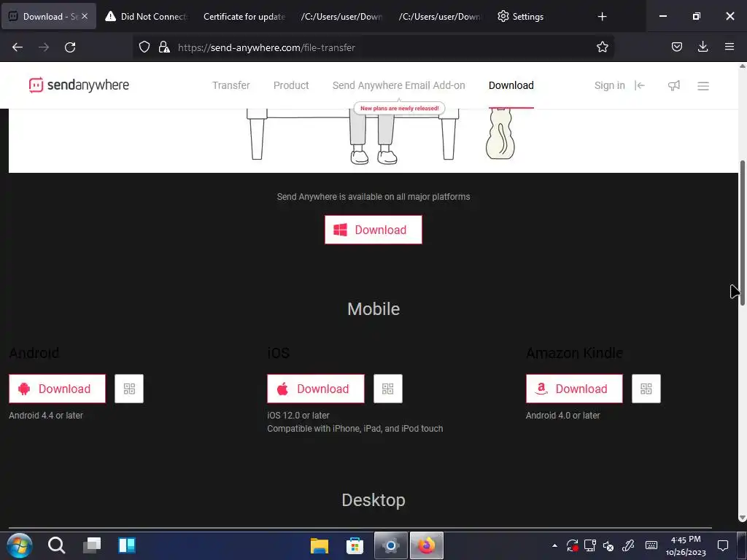Open Send Anywhere Email Add-on page
This screenshot has height=560, width=747.
399,86
